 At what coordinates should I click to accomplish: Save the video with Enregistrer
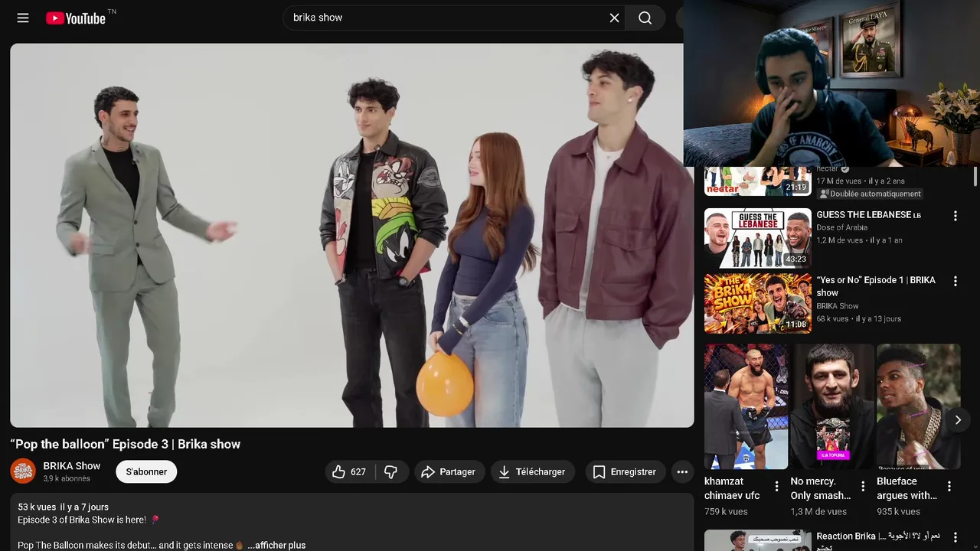coord(625,472)
